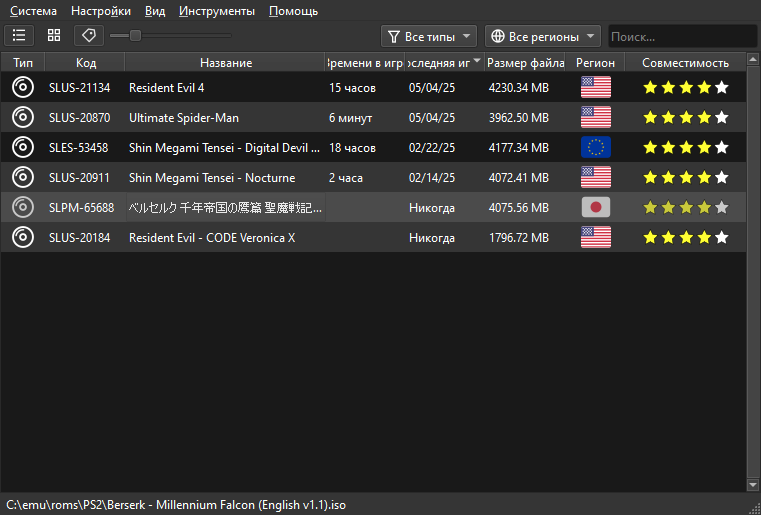Click the scrollbar up arrow
This screenshot has width=761, height=515.
(753, 59)
